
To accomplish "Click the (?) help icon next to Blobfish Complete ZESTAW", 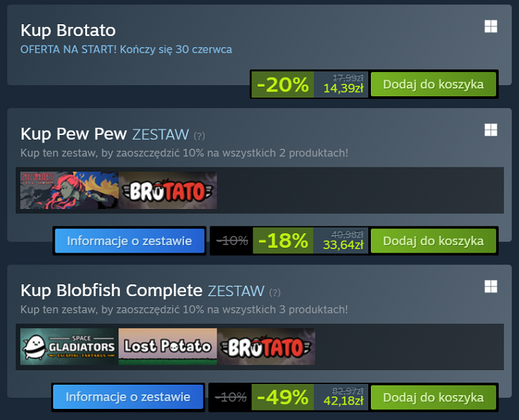I will (275, 292).
